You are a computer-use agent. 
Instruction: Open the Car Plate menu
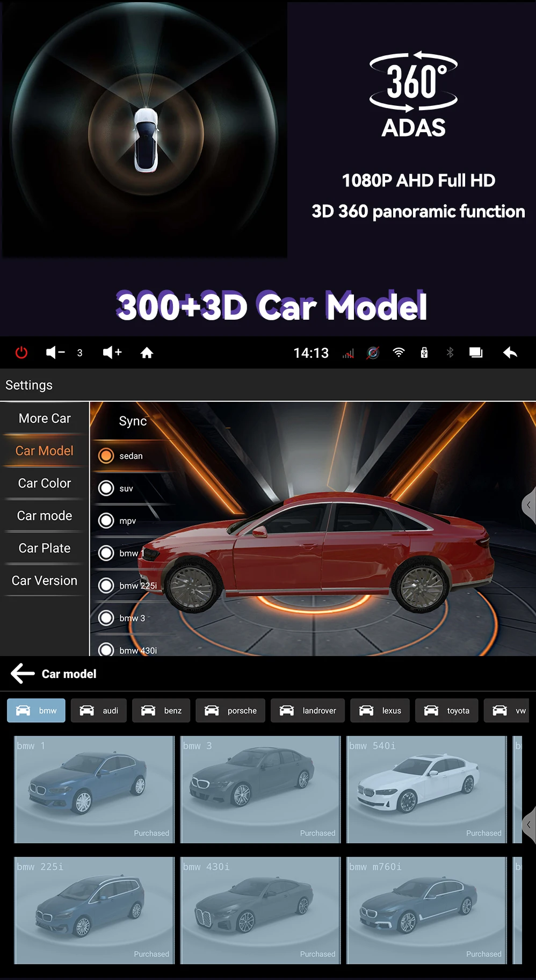coord(45,548)
